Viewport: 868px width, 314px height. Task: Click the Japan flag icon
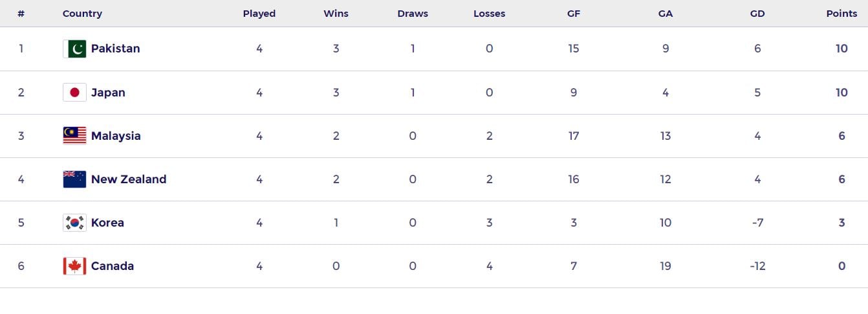tap(74, 93)
